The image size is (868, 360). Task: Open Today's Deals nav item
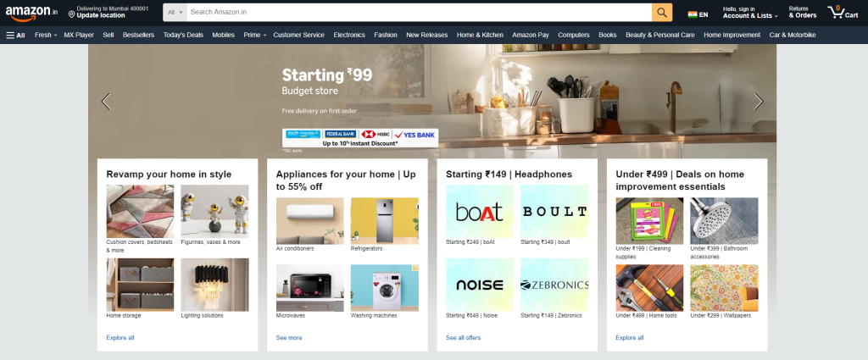[183, 35]
